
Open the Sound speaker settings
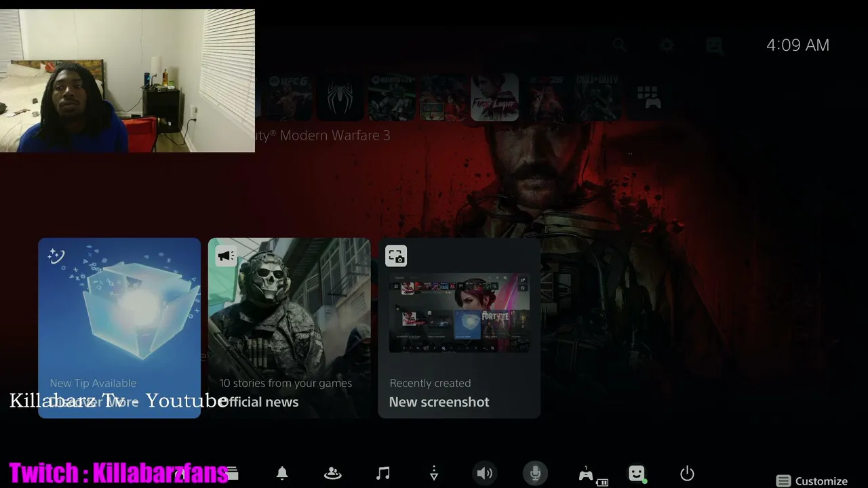[484, 473]
